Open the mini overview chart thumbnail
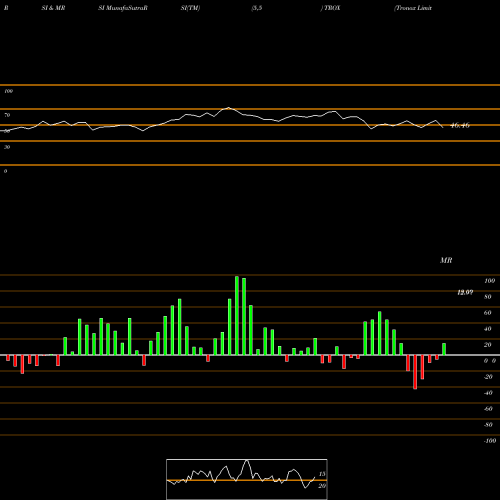Viewport: 500px width, 500px height. point(247,479)
